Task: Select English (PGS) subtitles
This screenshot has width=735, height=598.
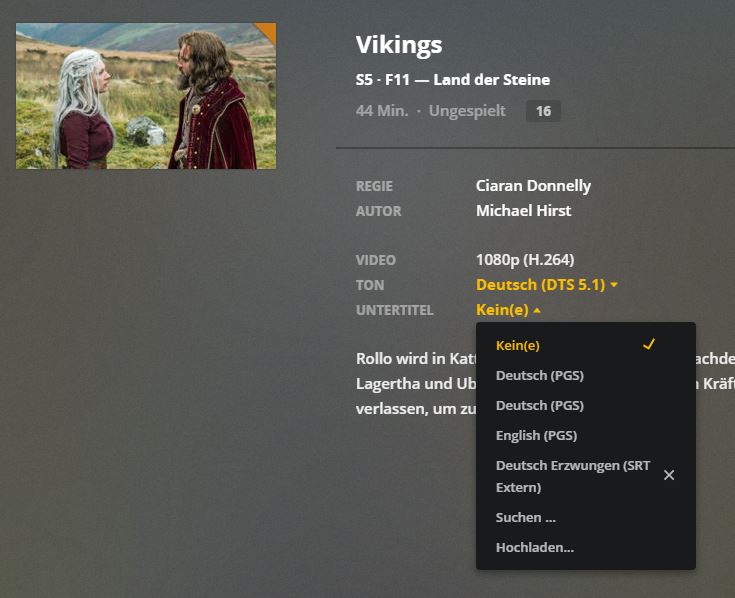Action: (536, 435)
